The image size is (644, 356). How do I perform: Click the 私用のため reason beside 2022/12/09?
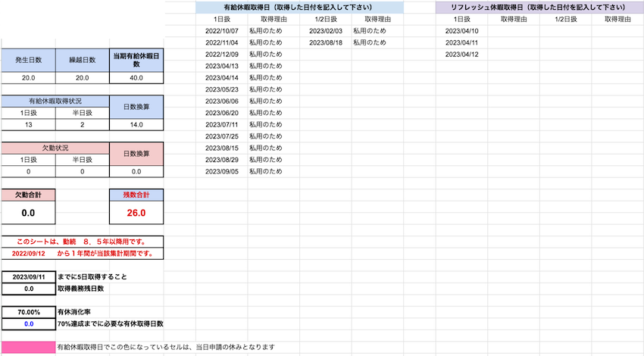(x=265, y=55)
